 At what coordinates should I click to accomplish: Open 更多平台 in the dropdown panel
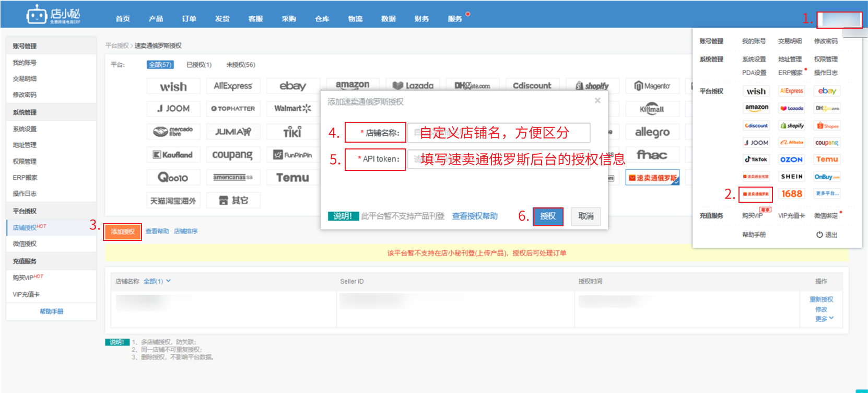(x=827, y=194)
